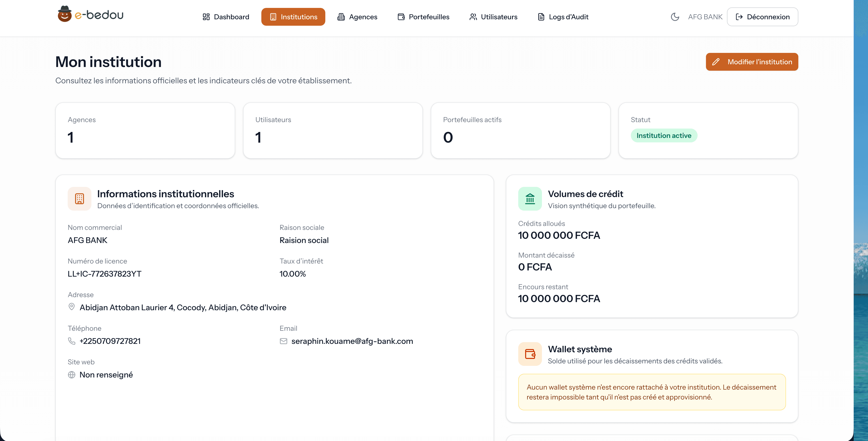Select the Portefeuilles actifs stat card
This screenshot has height=441, width=868.
pos(521,131)
